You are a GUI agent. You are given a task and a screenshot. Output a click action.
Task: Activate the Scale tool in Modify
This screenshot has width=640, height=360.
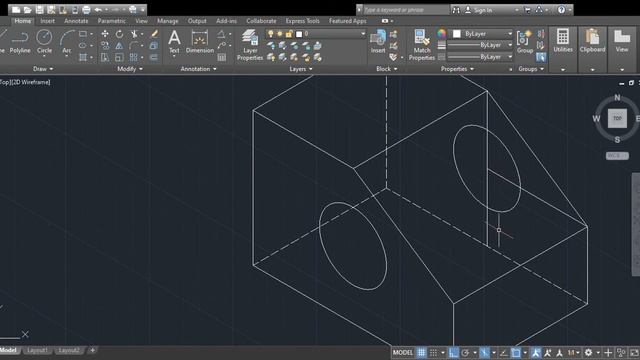pyautogui.click(x=119, y=58)
